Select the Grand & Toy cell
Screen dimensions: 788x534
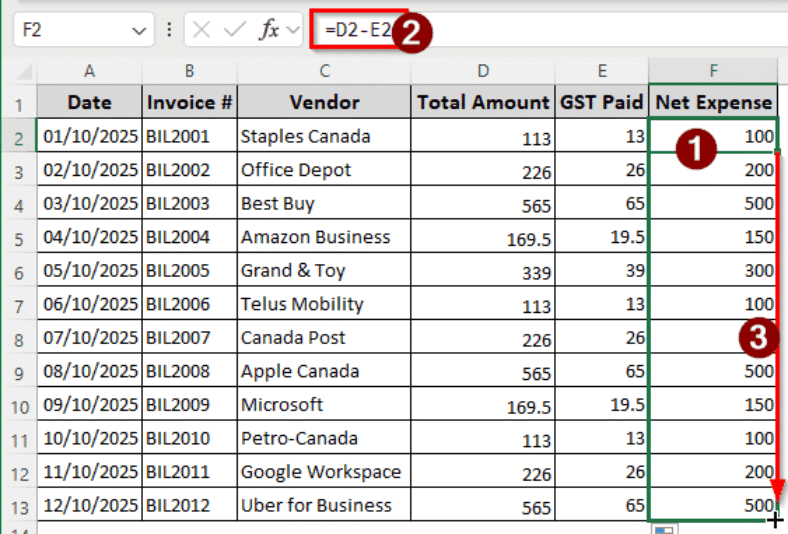pyautogui.click(x=324, y=270)
